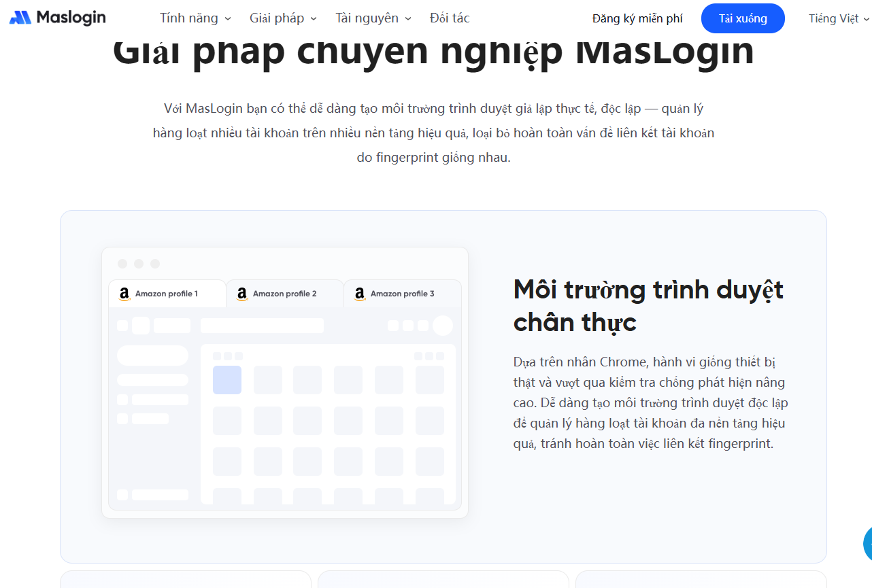Open the Tiếng Việt language selector

click(x=838, y=18)
